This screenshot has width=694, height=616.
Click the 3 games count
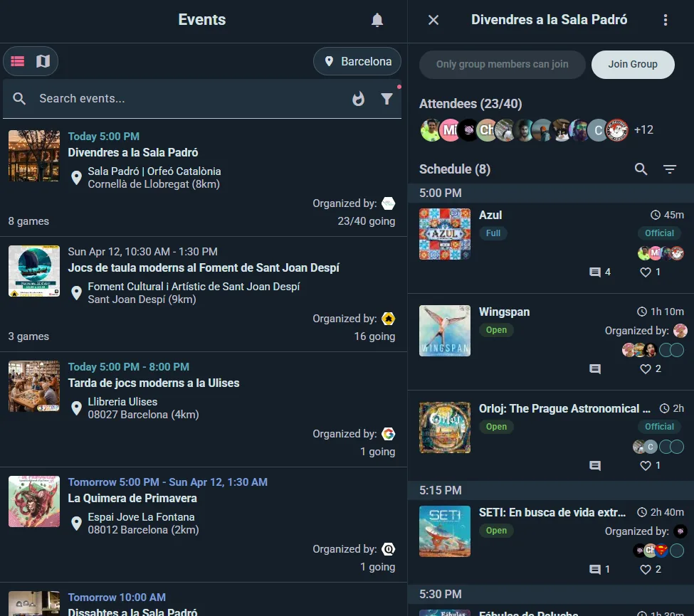pos(28,336)
